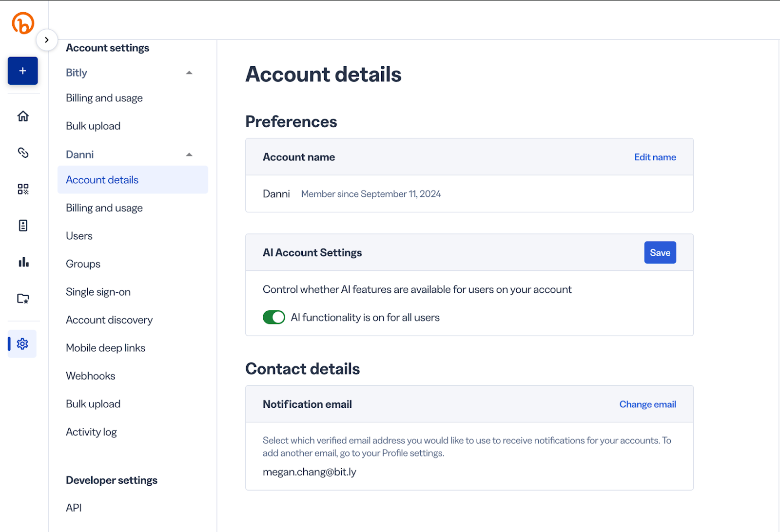
Task: Open the Activity log page
Action: 92,432
